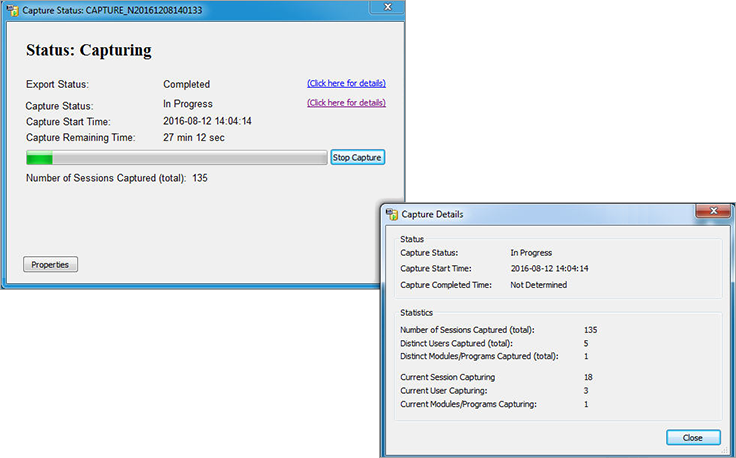This screenshot has height=458, width=736.
Task: Open Export Status details link
Action: click(346, 83)
